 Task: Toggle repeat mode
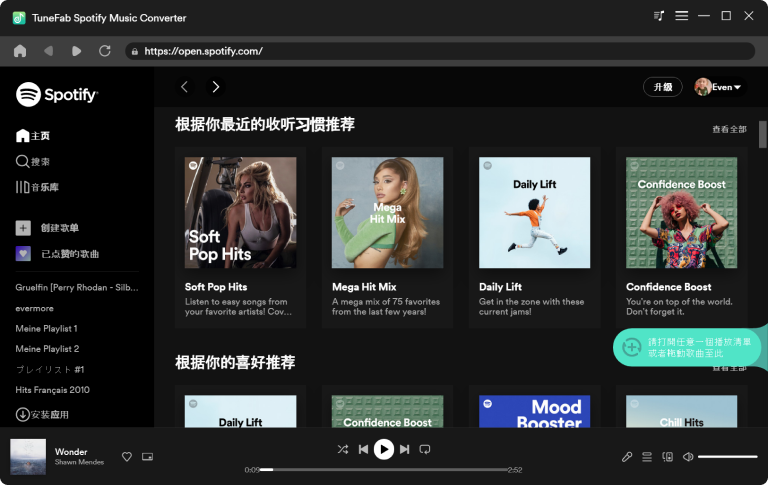click(425, 449)
